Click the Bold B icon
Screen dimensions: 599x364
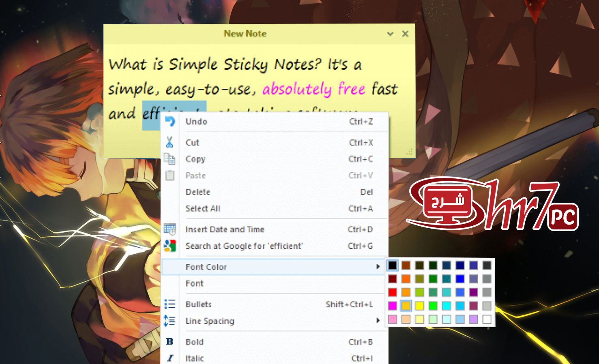point(170,342)
